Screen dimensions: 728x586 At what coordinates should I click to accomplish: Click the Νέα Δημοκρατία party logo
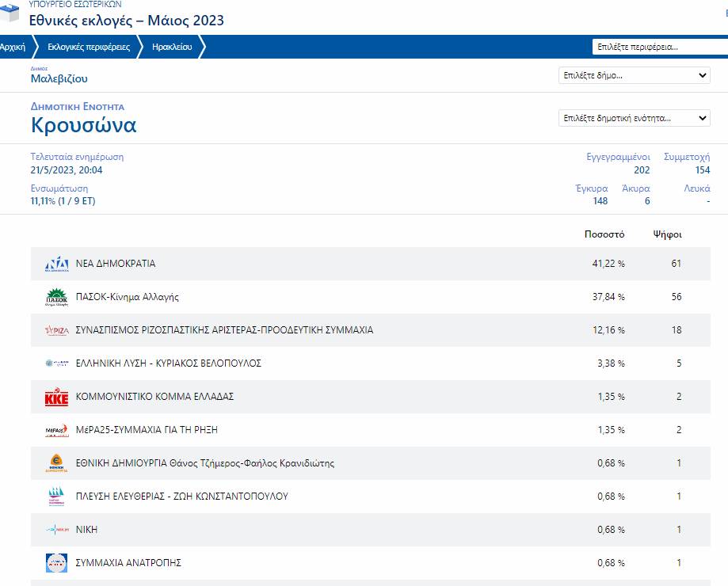pyautogui.click(x=57, y=264)
